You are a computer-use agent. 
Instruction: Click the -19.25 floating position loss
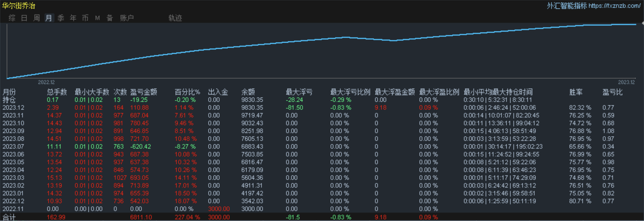click(139, 100)
